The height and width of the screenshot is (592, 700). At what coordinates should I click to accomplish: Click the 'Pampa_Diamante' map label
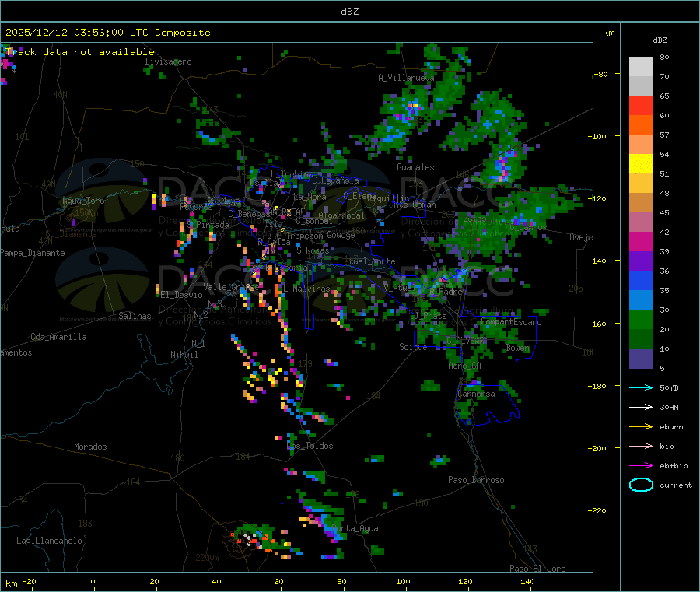tap(33, 253)
